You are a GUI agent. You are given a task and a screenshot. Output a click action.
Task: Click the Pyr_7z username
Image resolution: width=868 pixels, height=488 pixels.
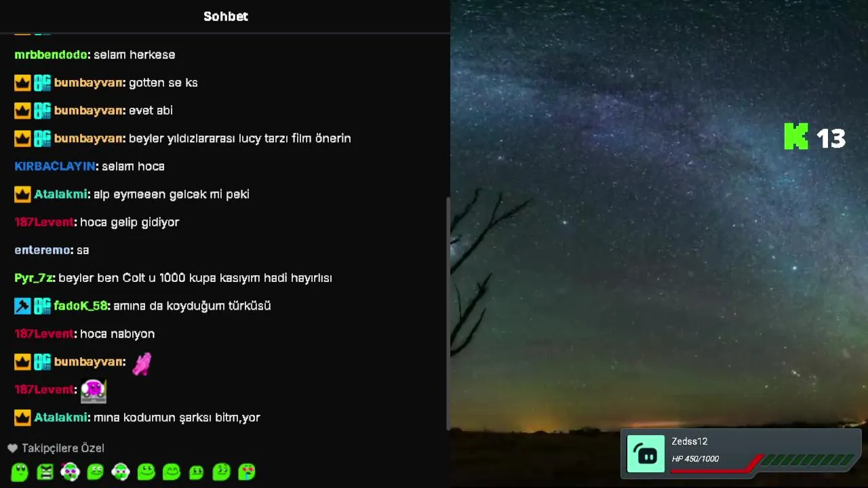(34, 279)
